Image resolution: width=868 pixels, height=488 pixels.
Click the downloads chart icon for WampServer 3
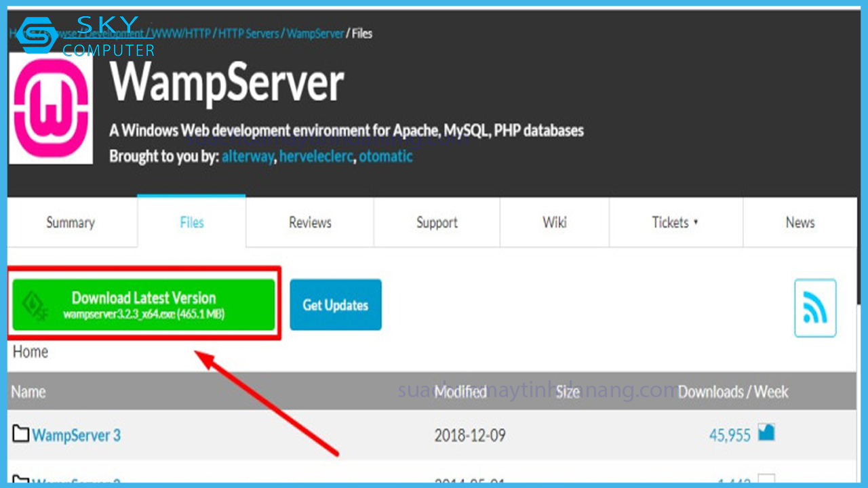pyautogui.click(x=766, y=433)
